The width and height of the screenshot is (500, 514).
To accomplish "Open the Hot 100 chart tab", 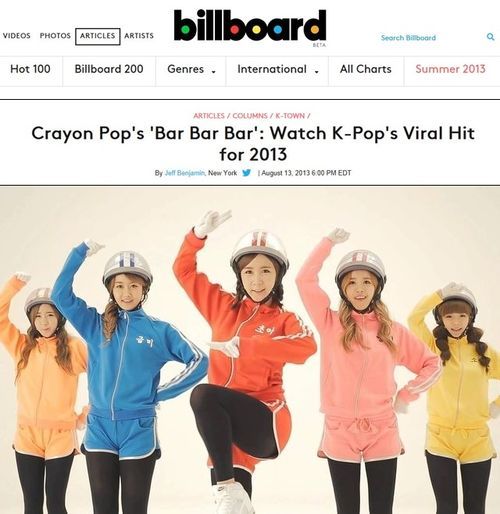I will (30, 69).
